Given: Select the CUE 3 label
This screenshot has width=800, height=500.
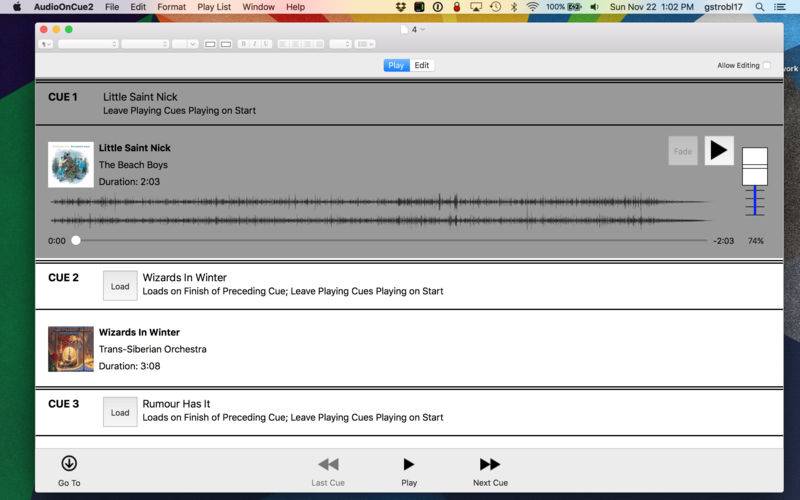Looking at the screenshot, I should [x=63, y=404].
